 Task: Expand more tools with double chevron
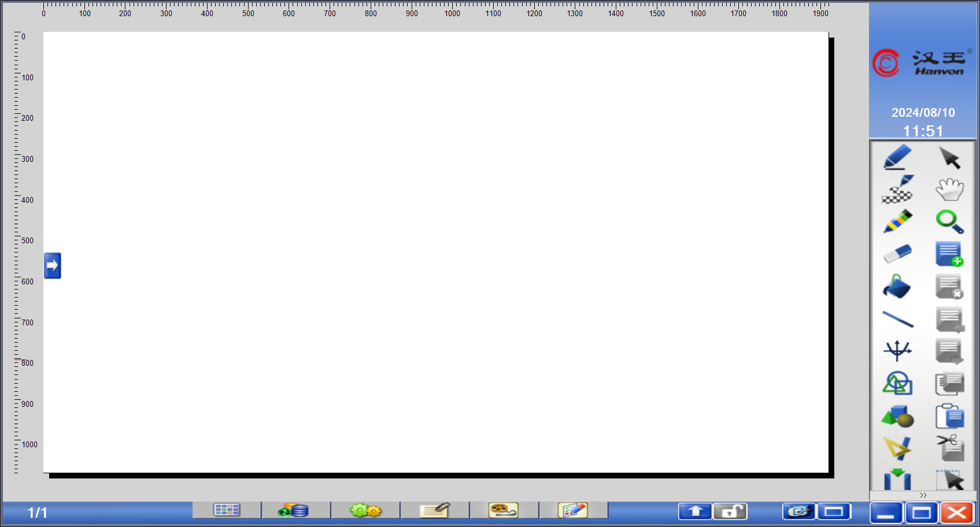coord(923,495)
